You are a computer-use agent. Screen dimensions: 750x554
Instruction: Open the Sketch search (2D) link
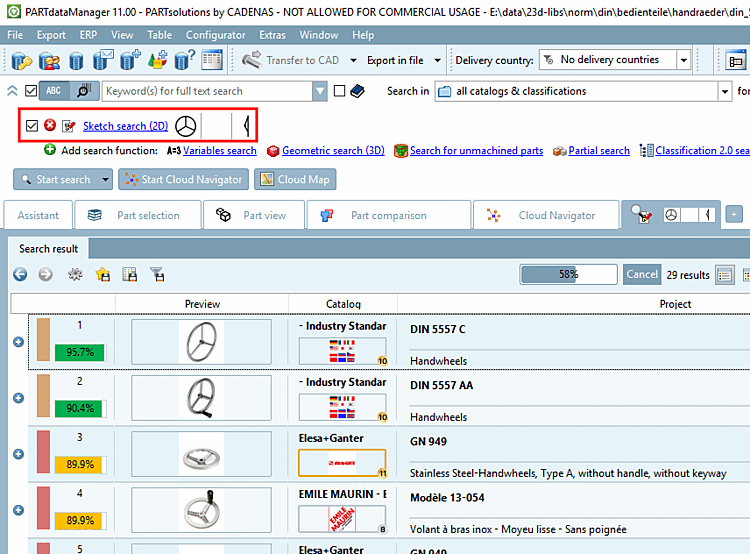[125, 126]
